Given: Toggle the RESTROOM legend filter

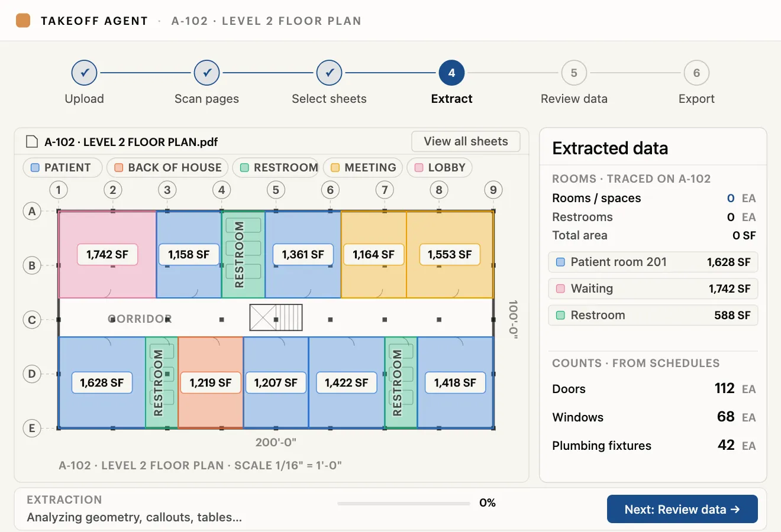Looking at the screenshot, I should coord(276,167).
